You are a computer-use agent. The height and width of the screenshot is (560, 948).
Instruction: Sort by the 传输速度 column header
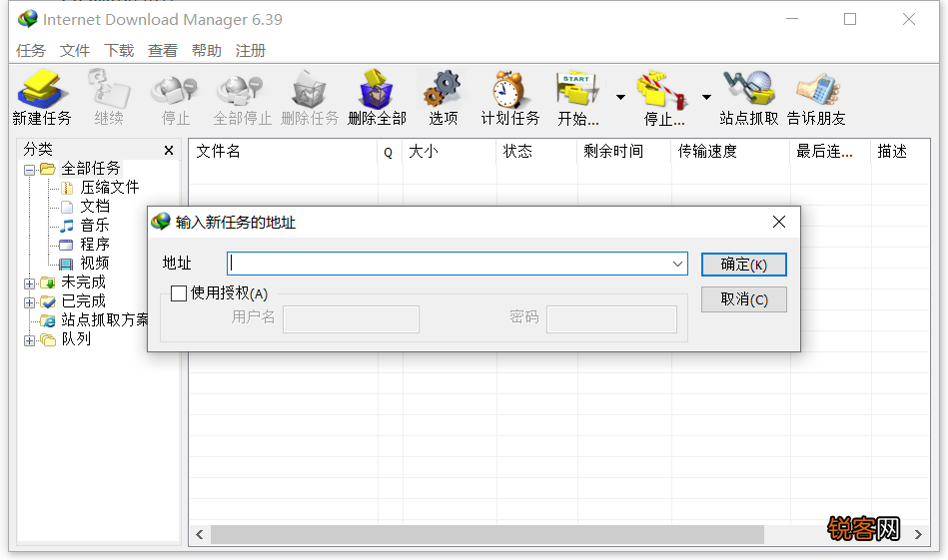[x=730, y=151]
